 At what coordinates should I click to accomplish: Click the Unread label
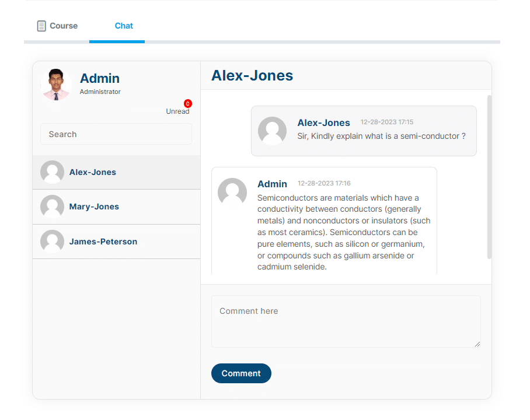point(177,111)
